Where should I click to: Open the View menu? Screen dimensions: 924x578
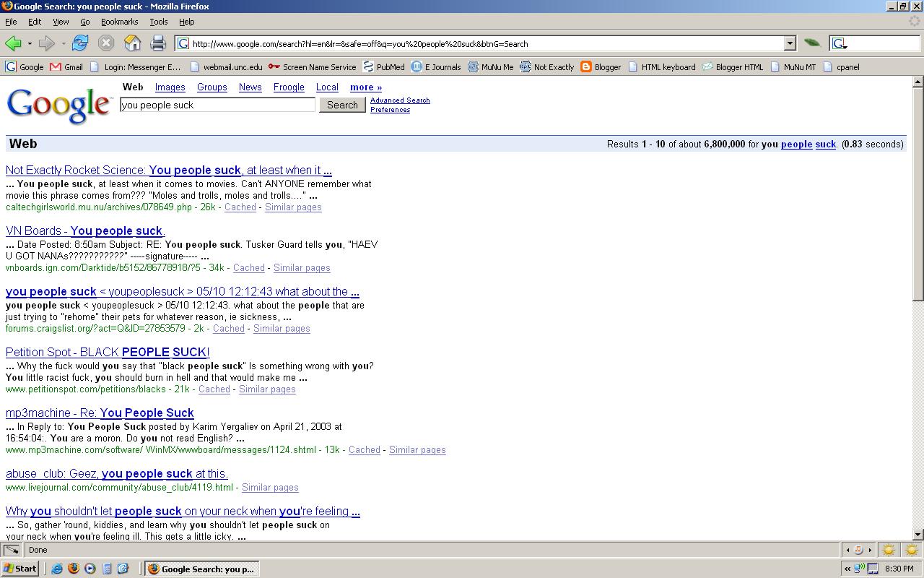point(61,22)
